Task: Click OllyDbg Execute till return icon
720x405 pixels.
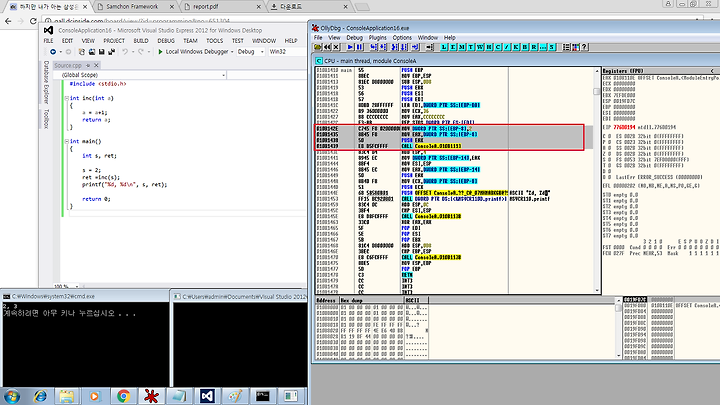Action: (x=415, y=47)
